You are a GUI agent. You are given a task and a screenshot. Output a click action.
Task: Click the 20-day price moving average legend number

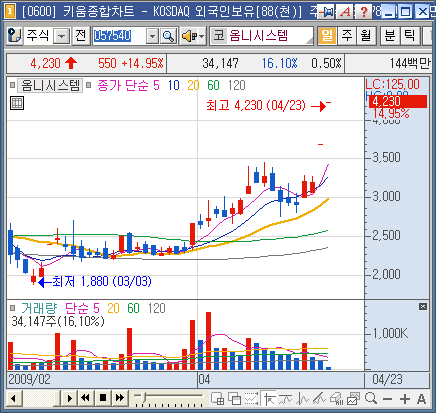pos(193,86)
